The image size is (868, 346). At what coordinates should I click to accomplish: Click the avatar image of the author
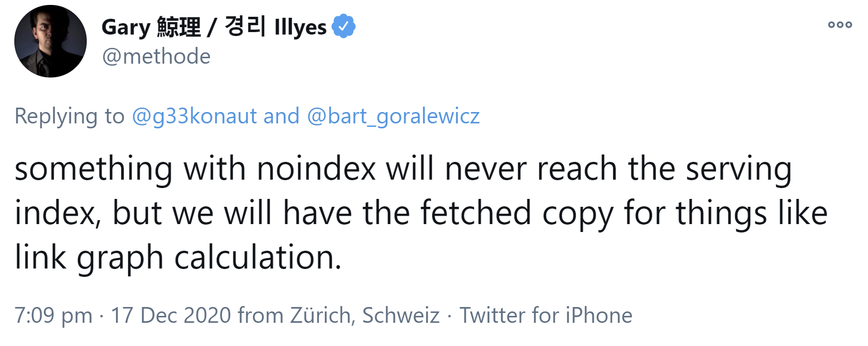[x=49, y=39]
